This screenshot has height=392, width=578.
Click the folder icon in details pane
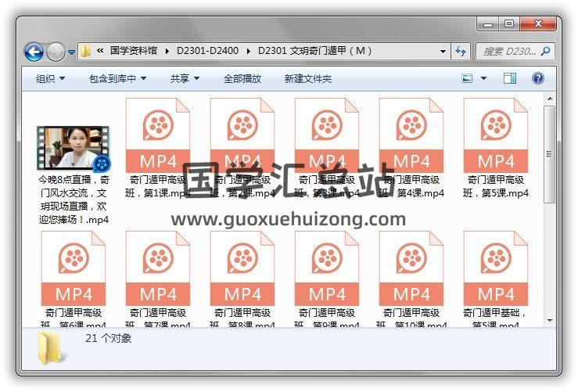click(51, 348)
